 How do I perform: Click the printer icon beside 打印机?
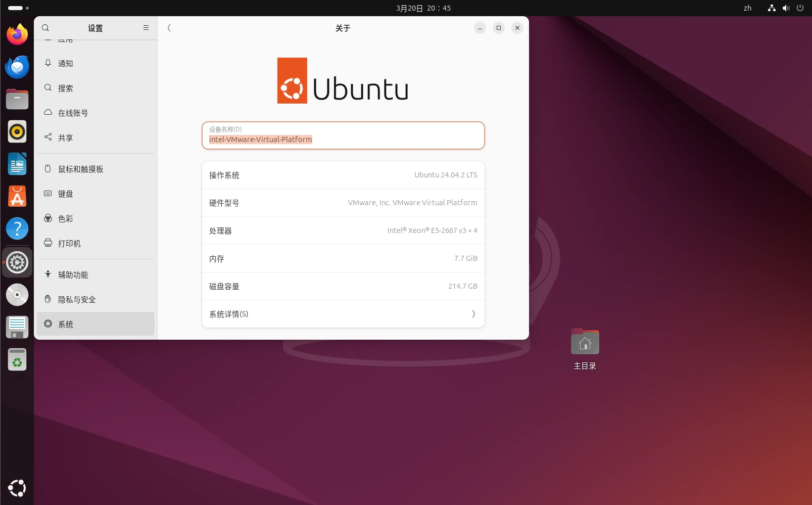tap(48, 243)
